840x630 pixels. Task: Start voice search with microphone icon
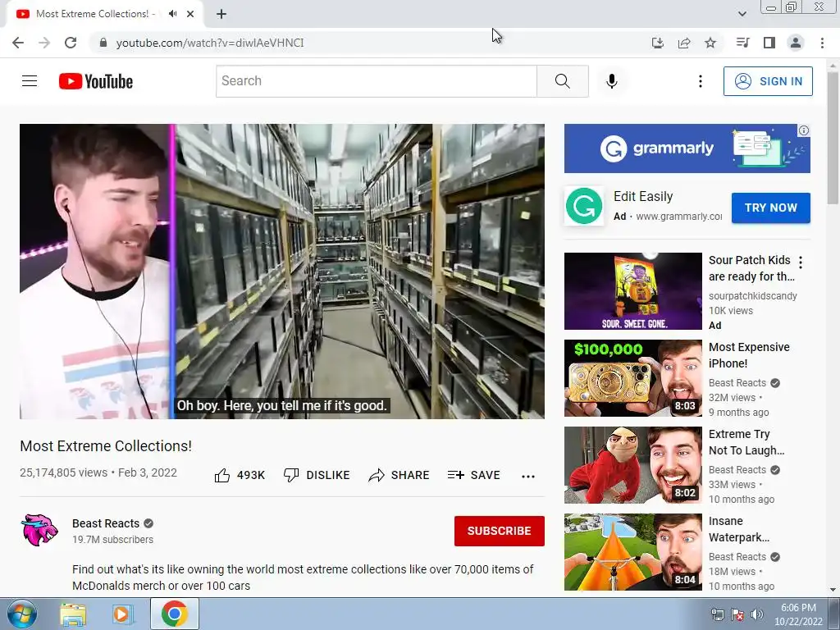(612, 81)
